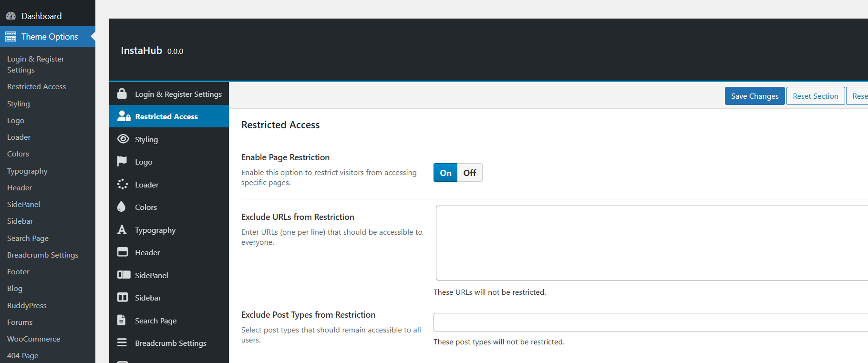Click the spinner icon beside Loader

123,184
